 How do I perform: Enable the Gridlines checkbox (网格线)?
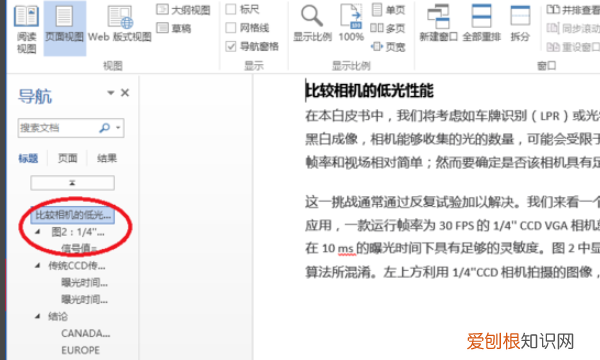tap(231, 28)
